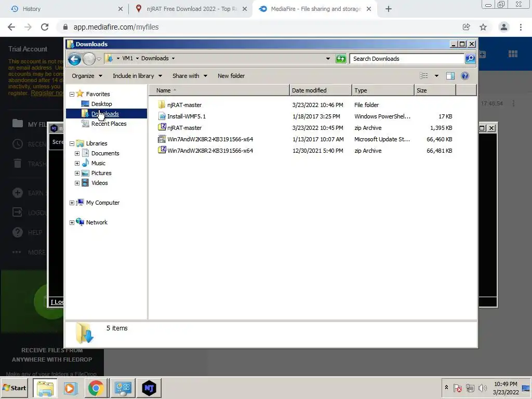
Task: Click the taskbar clock 10:49 PM
Action: tap(506, 384)
